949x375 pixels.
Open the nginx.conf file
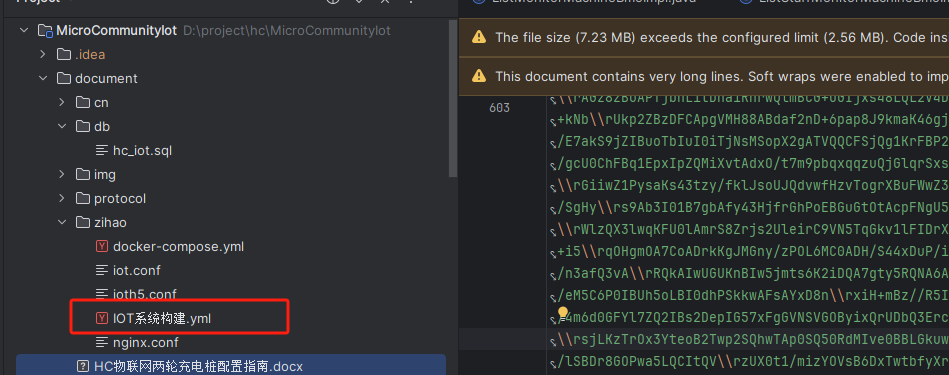click(146, 342)
